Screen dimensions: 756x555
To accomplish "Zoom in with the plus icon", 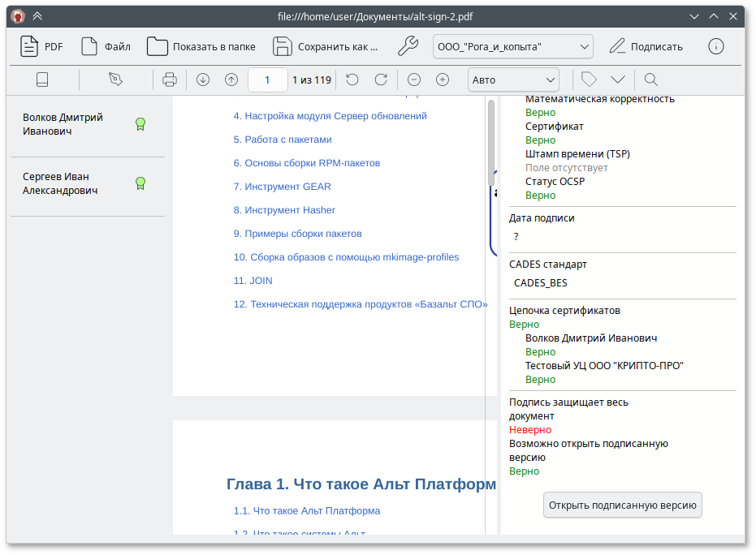I will click(x=443, y=80).
